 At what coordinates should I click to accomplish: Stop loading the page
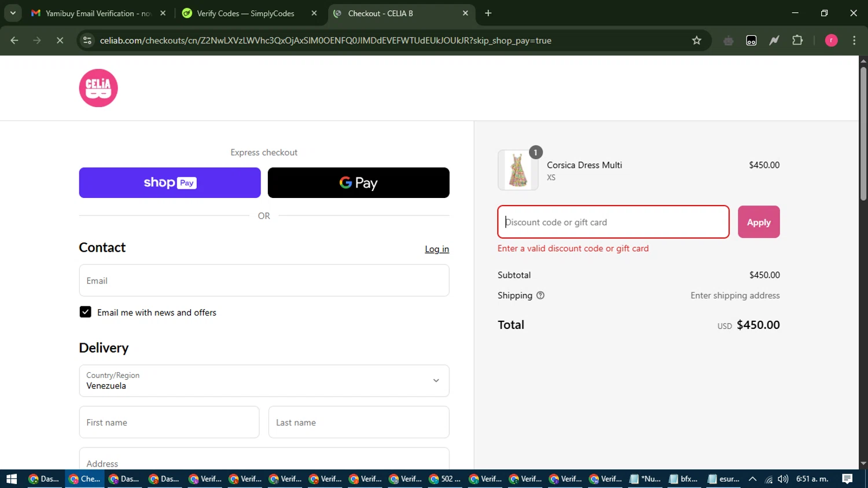click(60, 41)
